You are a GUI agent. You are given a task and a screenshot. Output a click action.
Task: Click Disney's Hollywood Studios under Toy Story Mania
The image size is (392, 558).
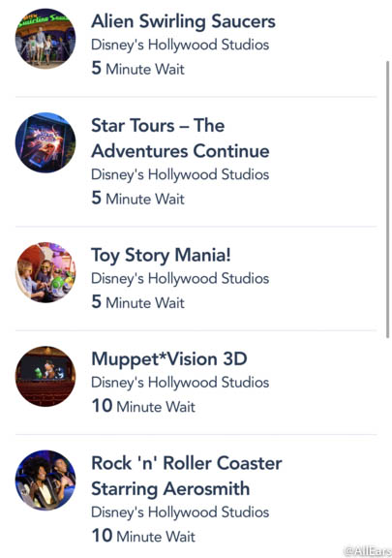coord(180,279)
